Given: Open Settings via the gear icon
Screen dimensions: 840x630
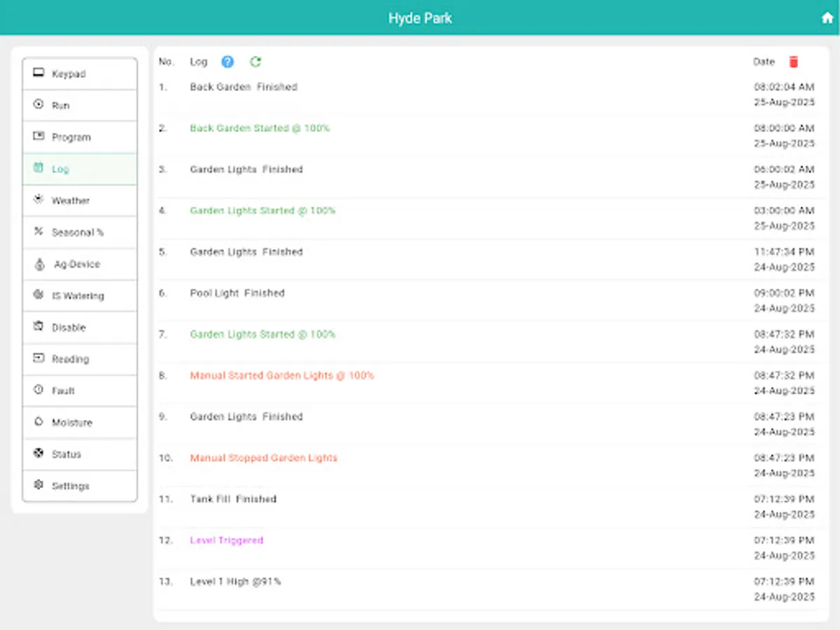Looking at the screenshot, I should point(38,485).
